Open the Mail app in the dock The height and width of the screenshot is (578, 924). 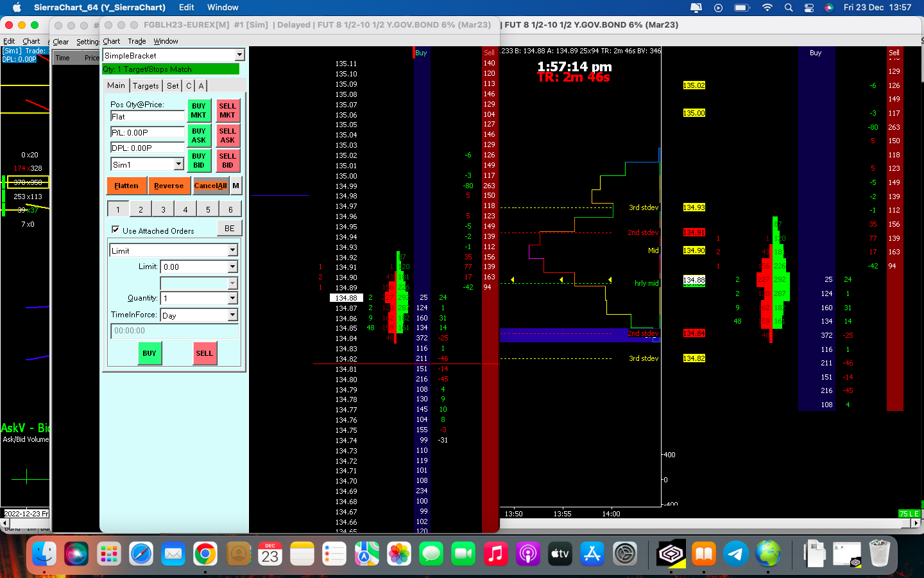point(173,554)
